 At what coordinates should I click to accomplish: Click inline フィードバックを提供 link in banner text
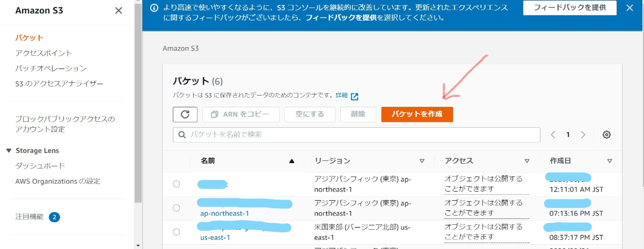click(x=340, y=18)
